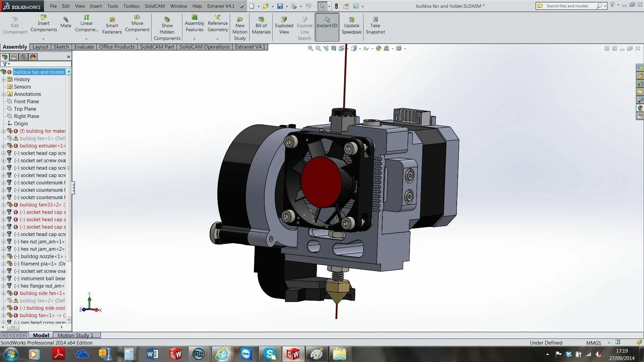Open Skype from the taskbar
This screenshot has height=362, width=644.
point(270,354)
